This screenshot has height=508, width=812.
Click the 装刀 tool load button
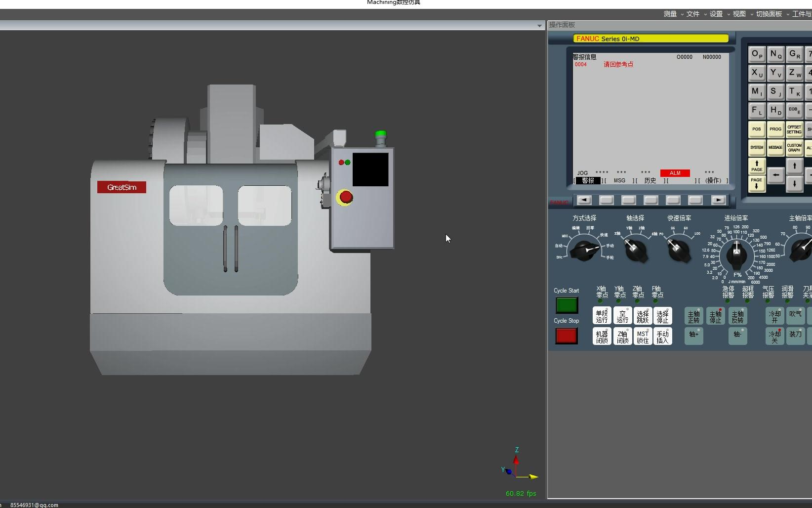[x=795, y=336]
